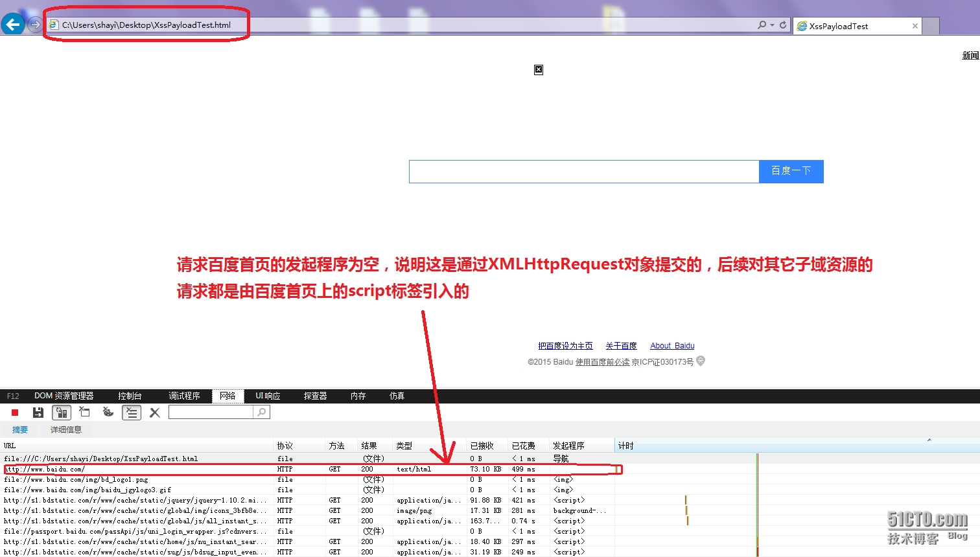Sort by the 发起程序 column header

581,446
